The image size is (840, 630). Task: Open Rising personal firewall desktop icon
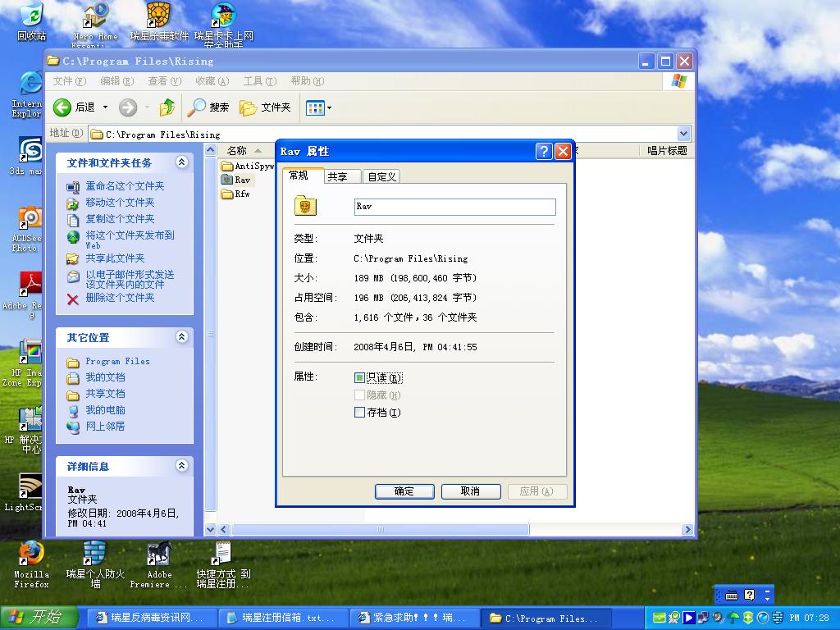[95, 564]
